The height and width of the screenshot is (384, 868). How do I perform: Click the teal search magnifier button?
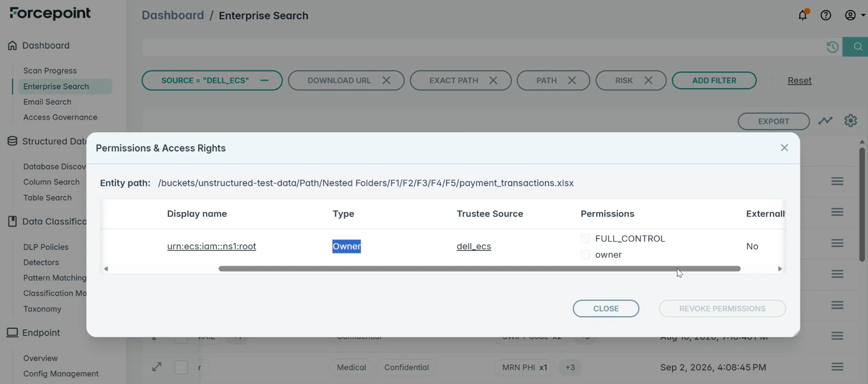click(x=857, y=47)
